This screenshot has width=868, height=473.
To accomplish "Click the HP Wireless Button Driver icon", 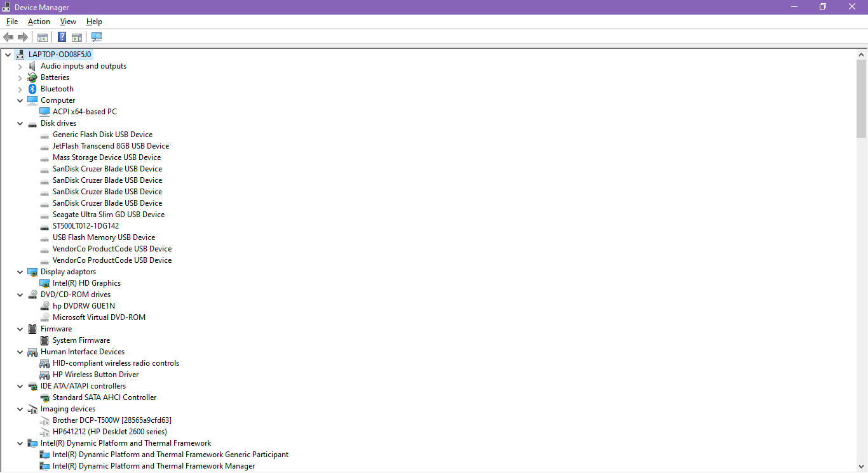I will [x=44, y=375].
